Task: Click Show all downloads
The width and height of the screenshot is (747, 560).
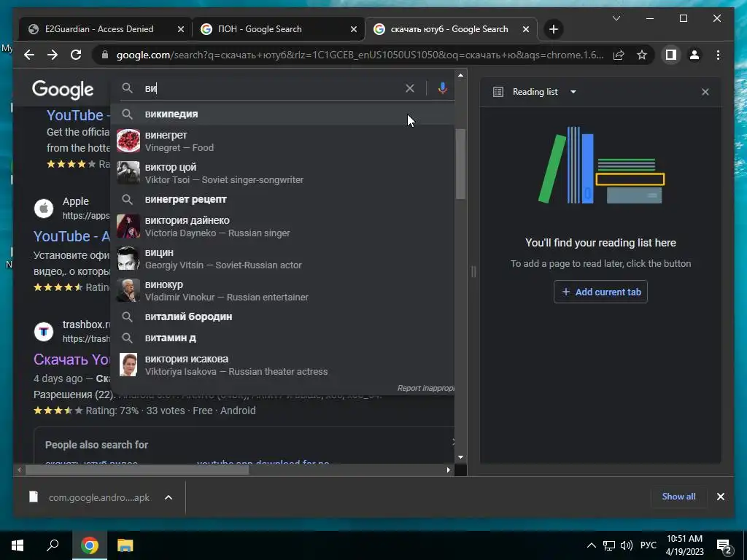Action: point(678,497)
